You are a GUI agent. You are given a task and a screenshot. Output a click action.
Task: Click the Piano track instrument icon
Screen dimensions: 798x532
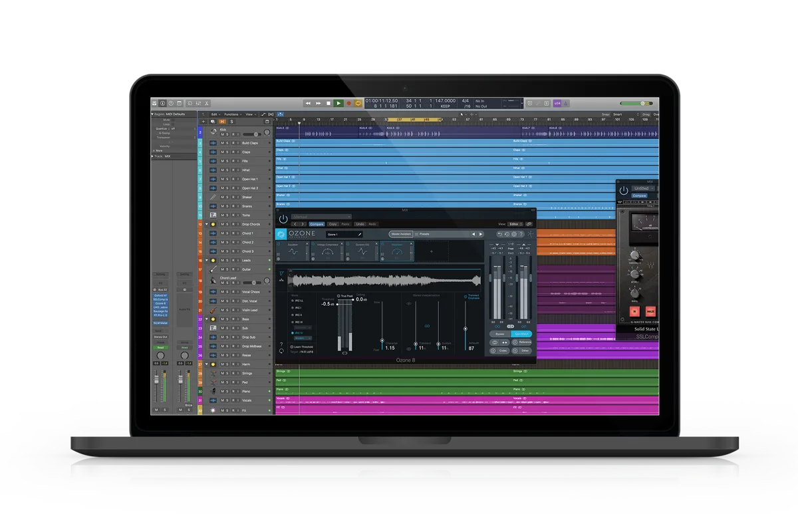point(213,392)
